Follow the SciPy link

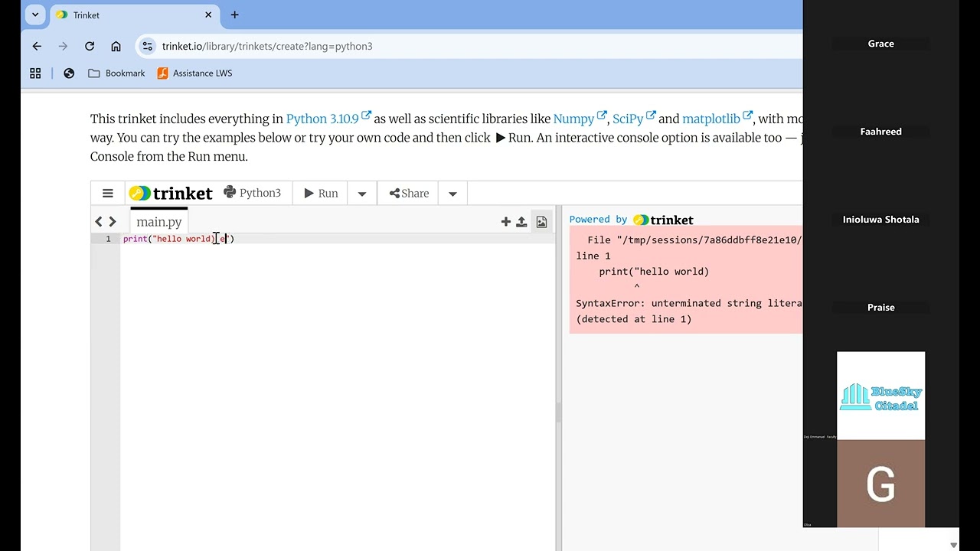[634, 119]
